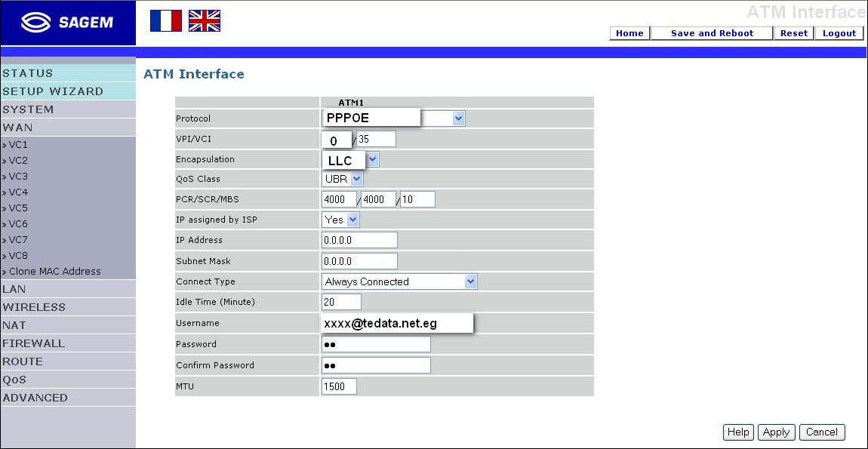This screenshot has width=868, height=449.
Task: Expand the Connect Type dropdown
Action: point(470,281)
